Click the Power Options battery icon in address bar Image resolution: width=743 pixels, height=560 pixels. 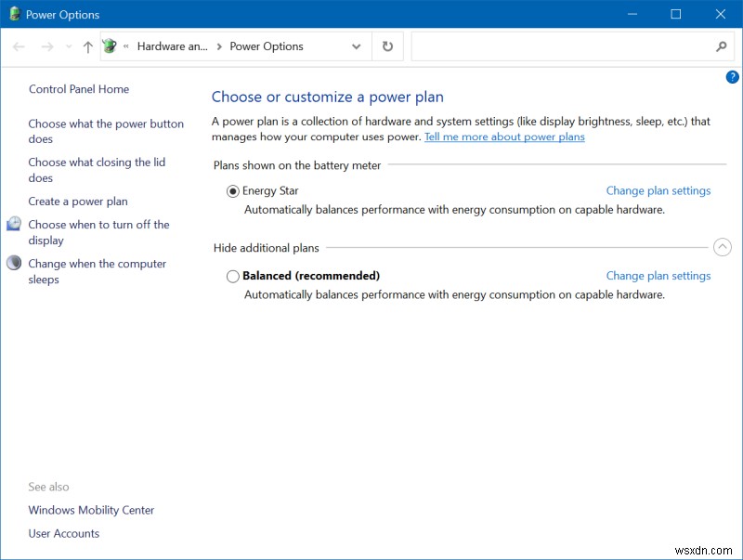click(x=110, y=46)
